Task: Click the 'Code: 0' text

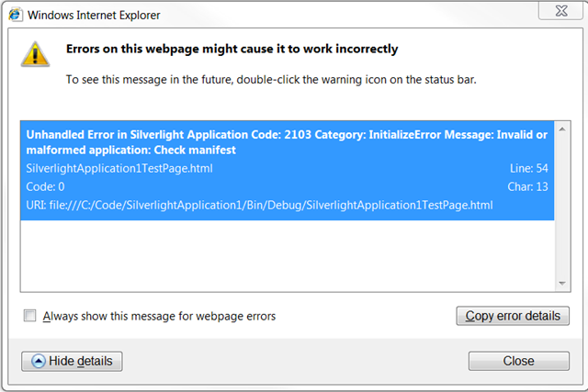Action: (45, 186)
